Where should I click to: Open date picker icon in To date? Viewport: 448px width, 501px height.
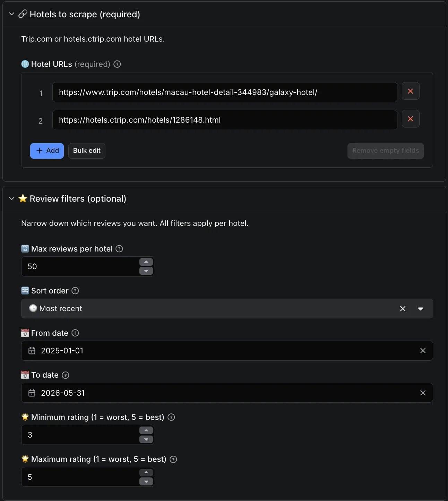(x=32, y=393)
